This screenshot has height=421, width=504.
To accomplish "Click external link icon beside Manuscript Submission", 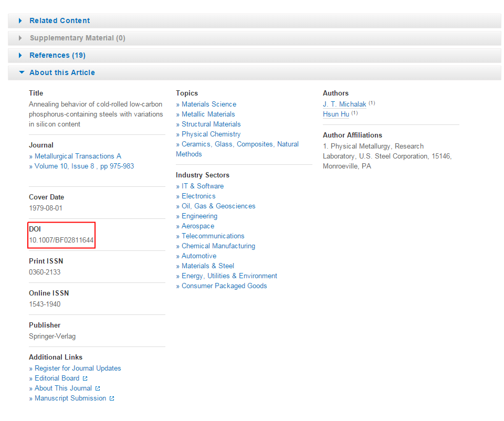I will pos(112,398).
